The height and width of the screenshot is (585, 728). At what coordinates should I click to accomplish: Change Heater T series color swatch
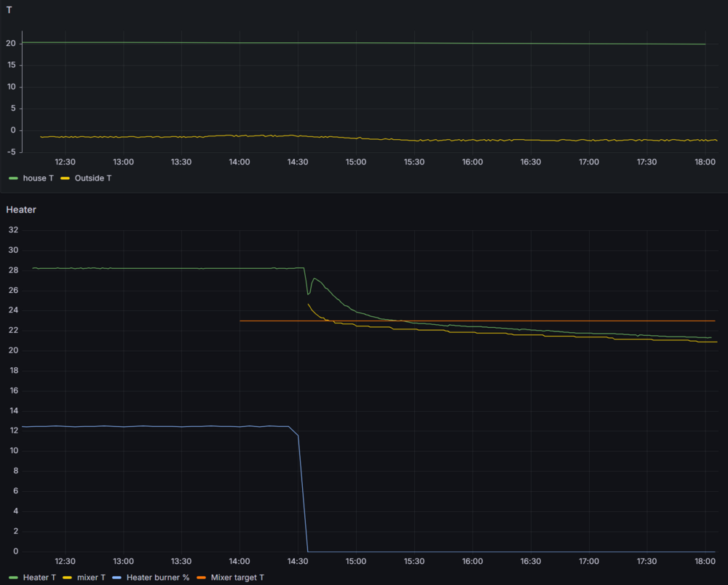click(14, 578)
